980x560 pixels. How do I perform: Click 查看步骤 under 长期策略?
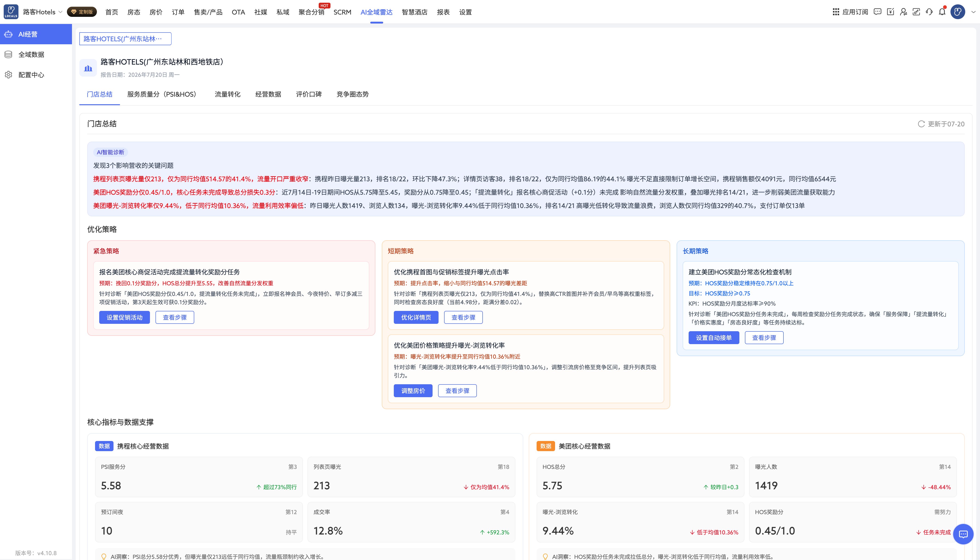pyautogui.click(x=764, y=338)
